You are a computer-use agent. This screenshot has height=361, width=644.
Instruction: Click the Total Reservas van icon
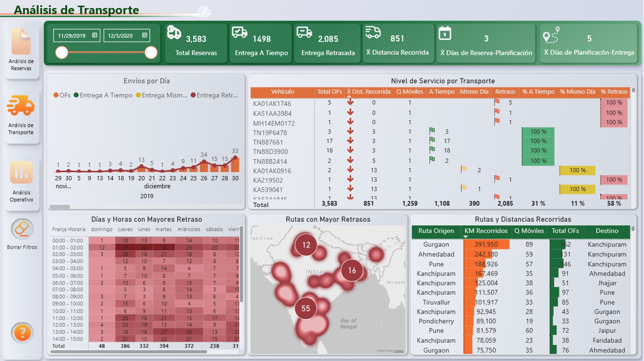(x=174, y=32)
